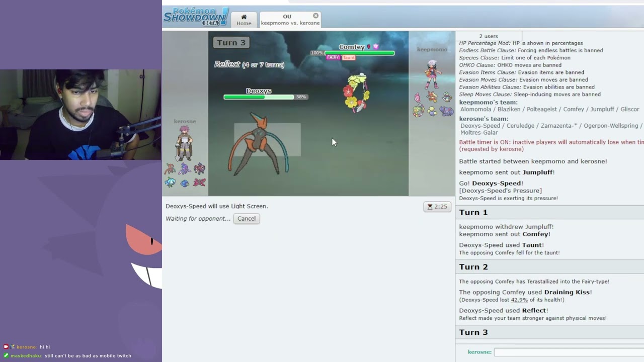Click kerosne's trainer avatar
This screenshot has width=644, height=362.
(184, 143)
